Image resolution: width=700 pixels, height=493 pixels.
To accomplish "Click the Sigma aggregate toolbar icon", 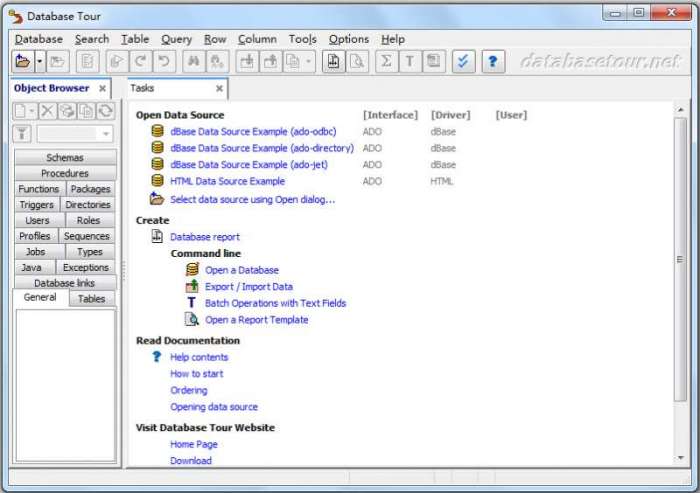I will point(386,62).
